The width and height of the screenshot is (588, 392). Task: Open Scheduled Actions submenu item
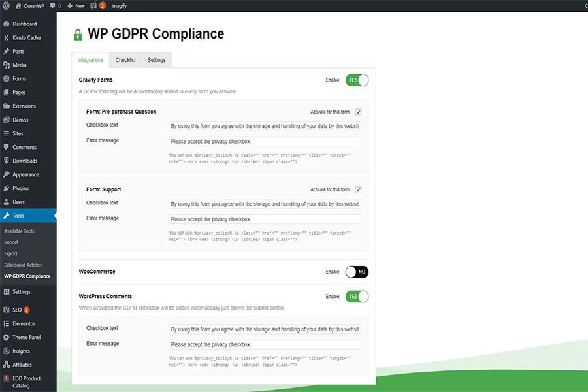(x=23, y=265)
